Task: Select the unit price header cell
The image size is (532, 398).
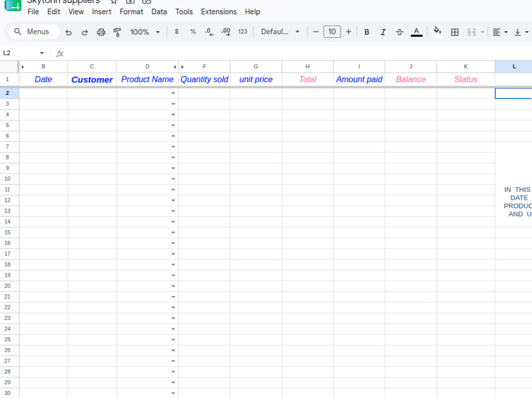Action: [x=256, y=79]
